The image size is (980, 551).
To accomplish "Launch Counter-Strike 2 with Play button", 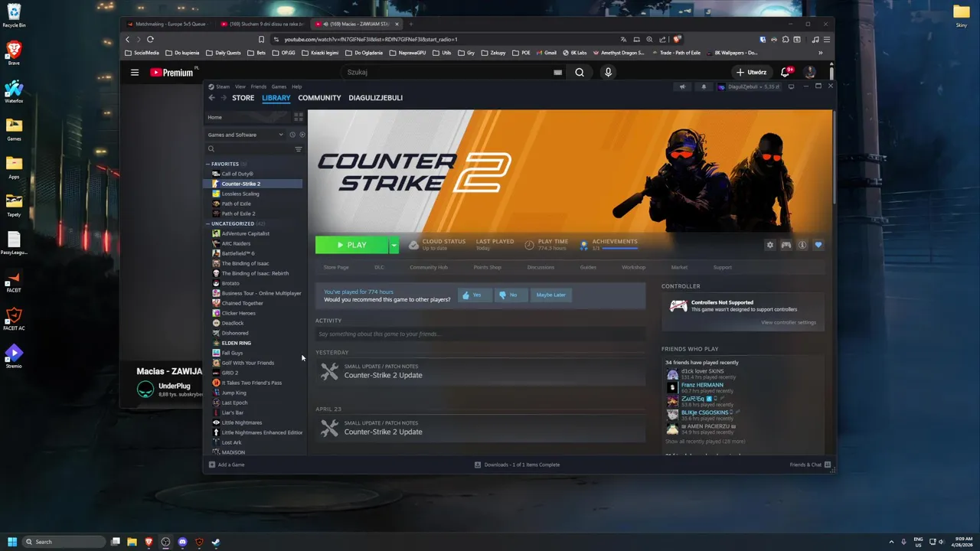I will coord(352,245).
